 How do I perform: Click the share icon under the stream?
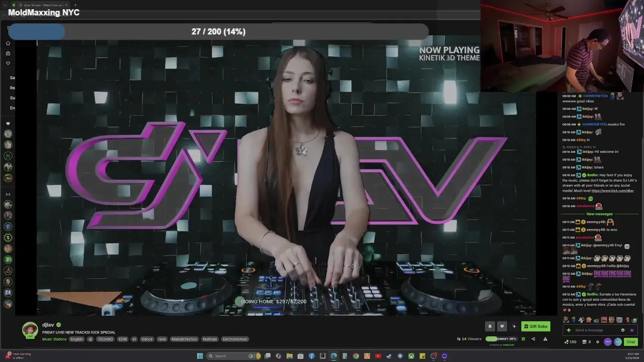533,339
